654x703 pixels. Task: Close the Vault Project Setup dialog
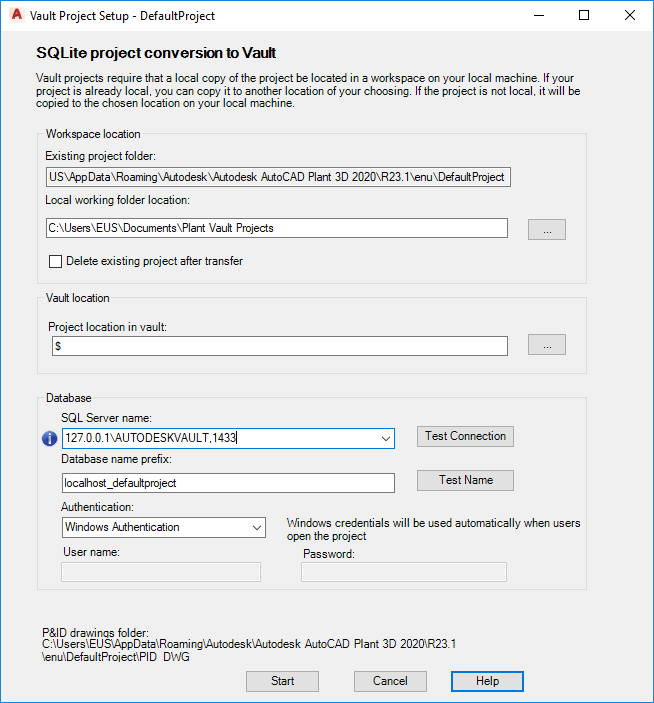click(x=629, y=15)
